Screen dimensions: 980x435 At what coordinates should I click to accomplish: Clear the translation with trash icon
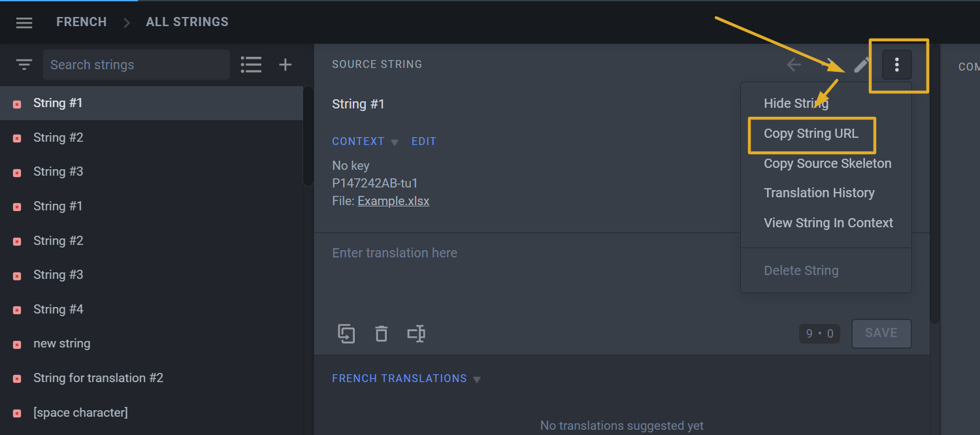[x=382, y=334]
